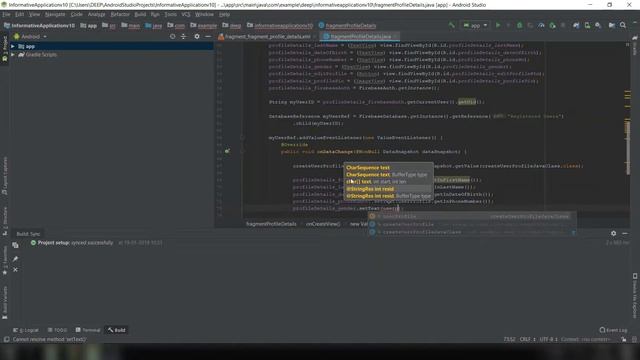Hide the Build panel with minus icon
This screenshot has height=360, width=640.
625,233
